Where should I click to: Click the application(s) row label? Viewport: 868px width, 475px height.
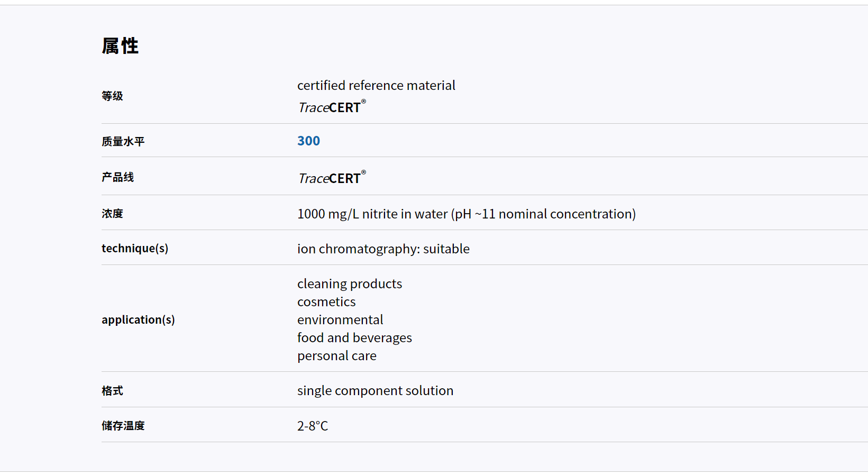(x=138, y=319)
